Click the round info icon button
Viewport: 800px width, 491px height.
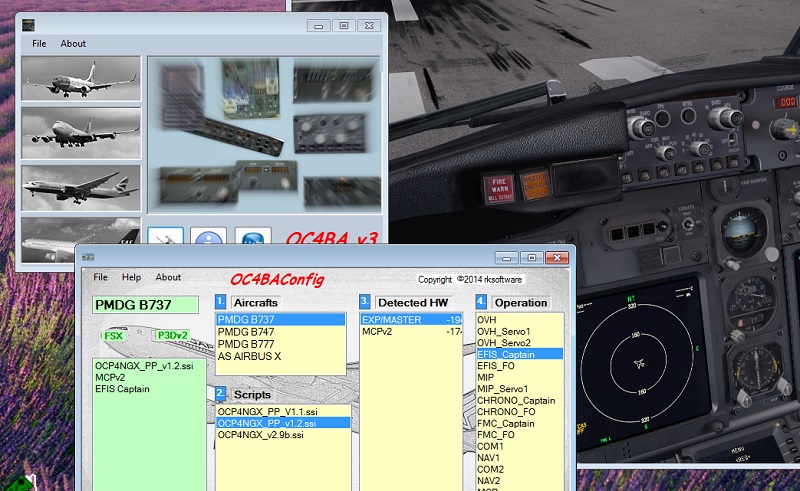pyautogui.click(x=207, y=238)
